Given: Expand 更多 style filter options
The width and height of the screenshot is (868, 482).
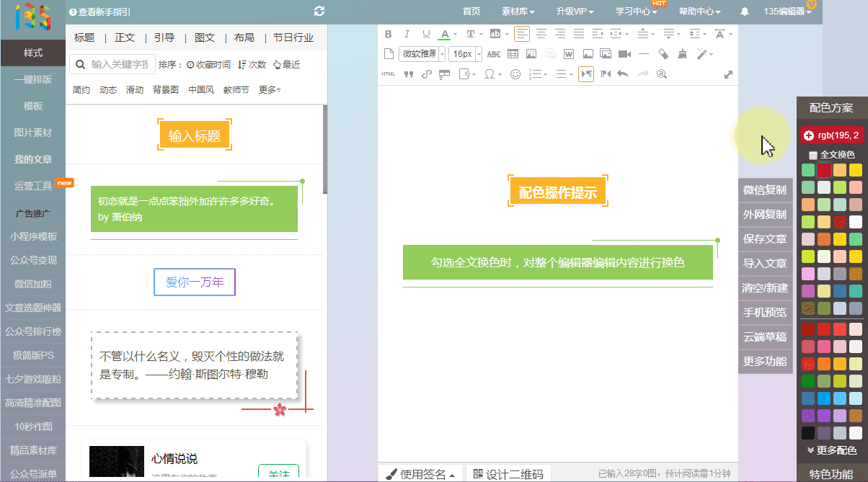Looking at the screenshot, I should click(x=270, y=90).
